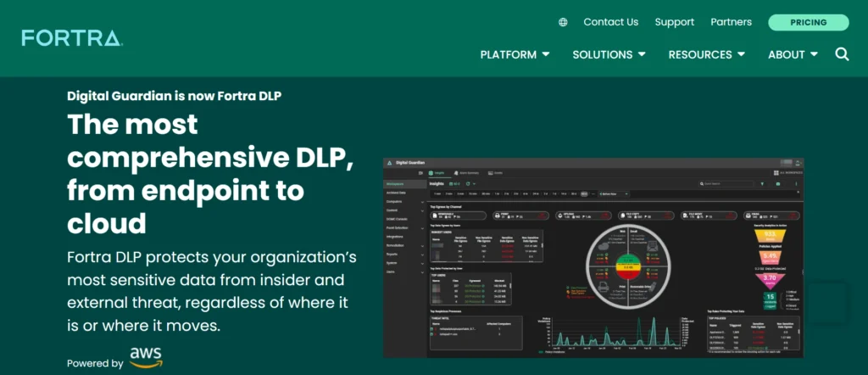
Task: Expand the PLATFORM menu
Action: point(515,55)
